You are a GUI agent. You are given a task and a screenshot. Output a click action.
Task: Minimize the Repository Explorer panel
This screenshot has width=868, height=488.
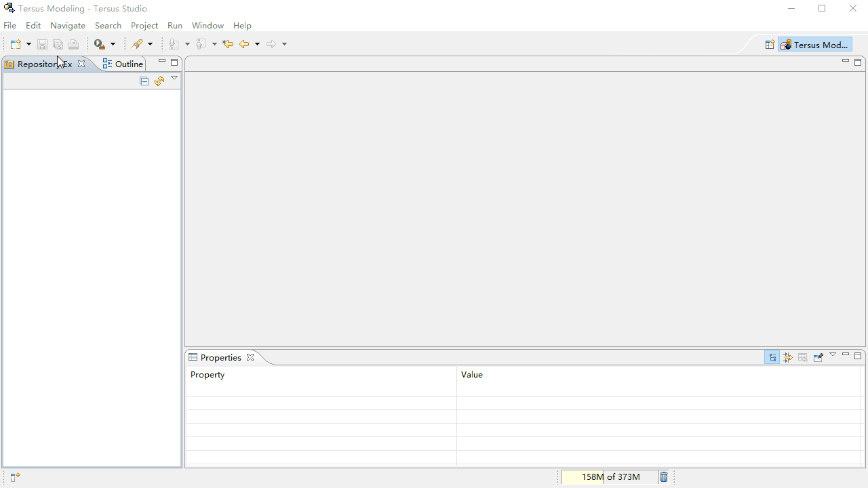162,62
